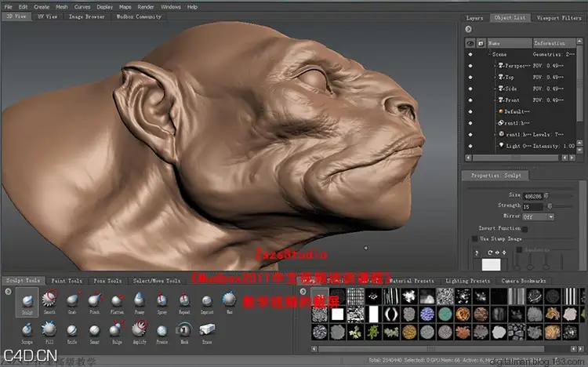Select the Smear tool

pos(95,332)
